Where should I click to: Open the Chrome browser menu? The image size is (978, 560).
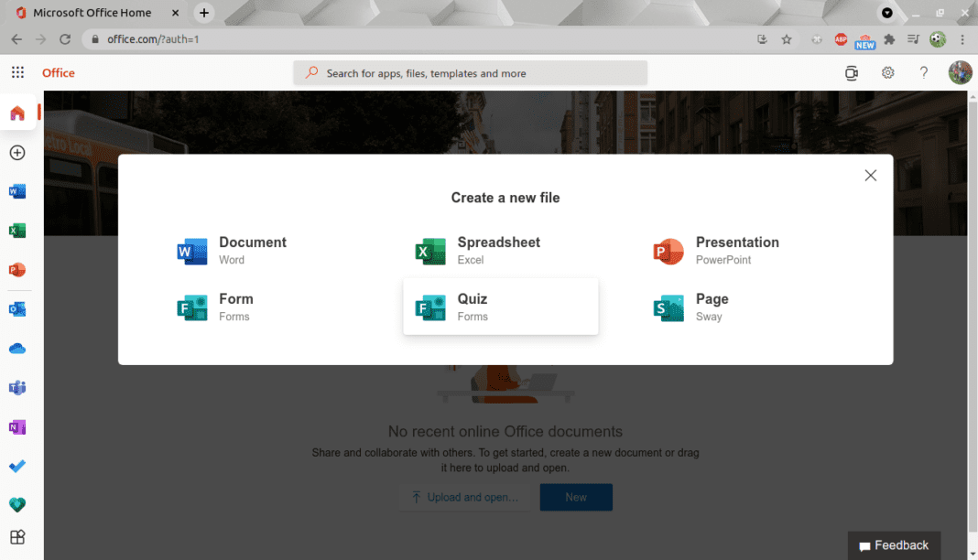pyautogui.click(x=962, y=39)
